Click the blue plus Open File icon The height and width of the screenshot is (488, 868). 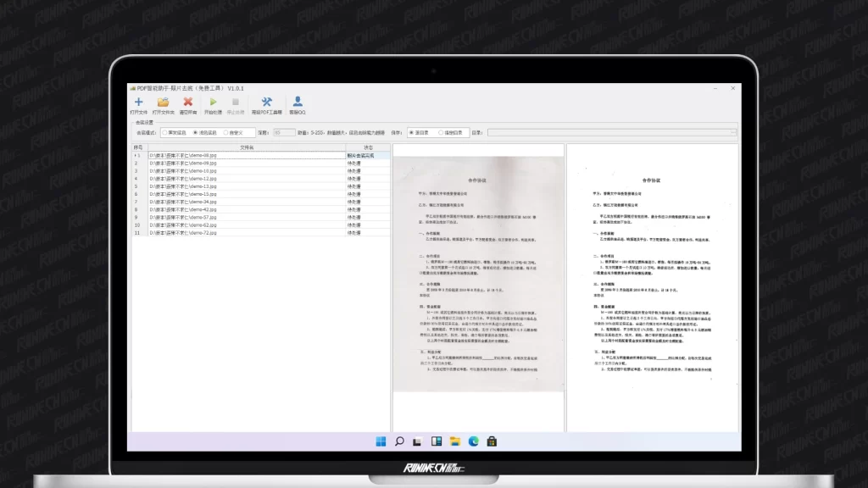(x=138, y=103)
